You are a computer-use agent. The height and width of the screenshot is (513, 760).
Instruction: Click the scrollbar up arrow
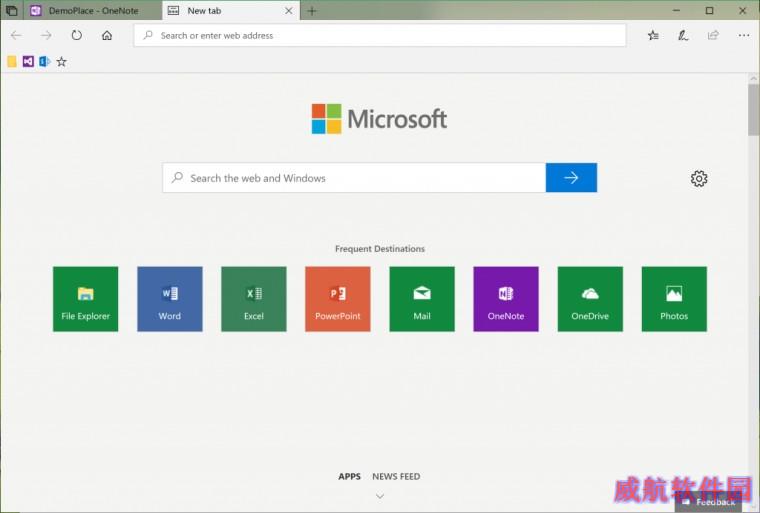[x=753, y=78]
